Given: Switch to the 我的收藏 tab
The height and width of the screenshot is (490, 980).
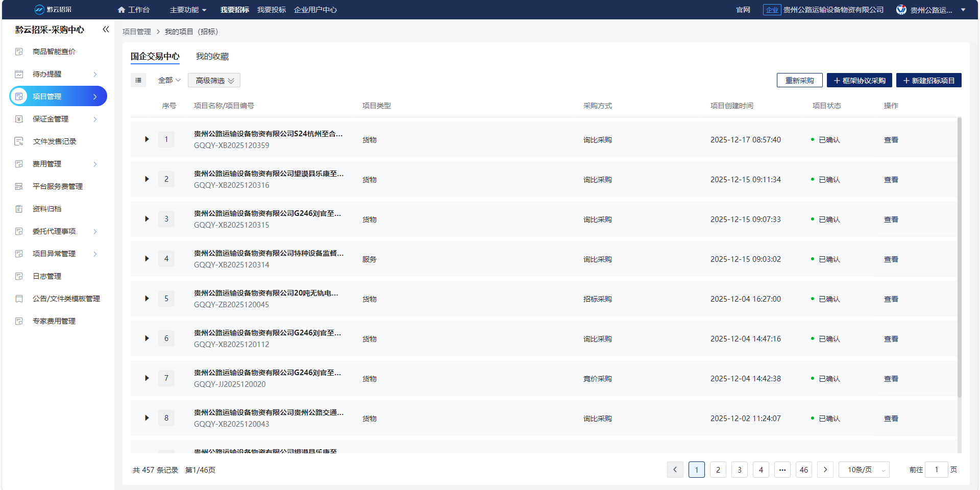Looking at the screenshot, I should [212, 57].
